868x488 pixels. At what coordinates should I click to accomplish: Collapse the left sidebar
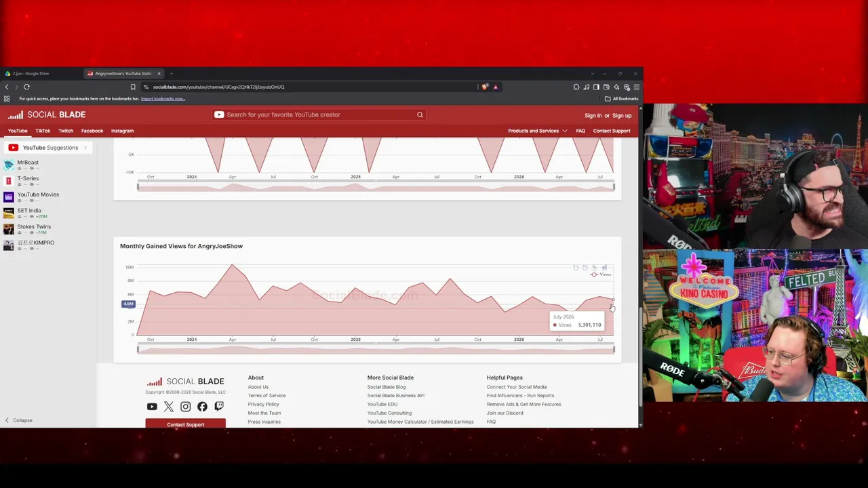18,420
